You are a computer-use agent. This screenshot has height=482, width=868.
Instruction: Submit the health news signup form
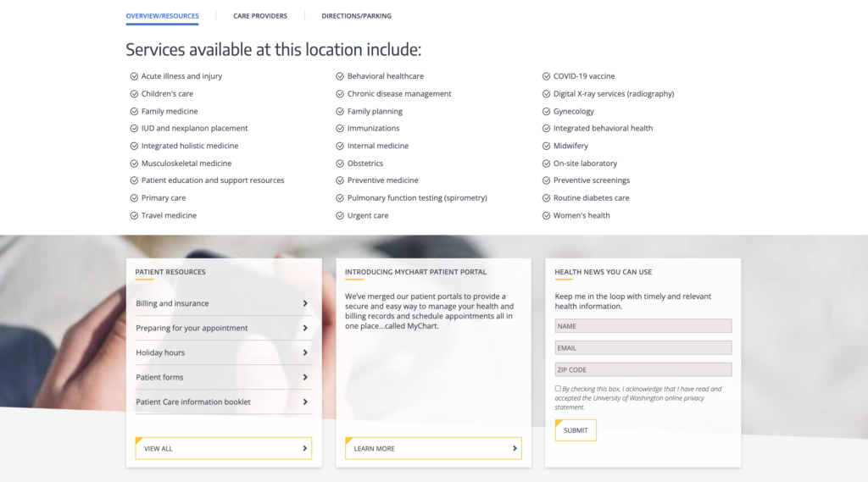pyautogui.click(x=576, y=430)
